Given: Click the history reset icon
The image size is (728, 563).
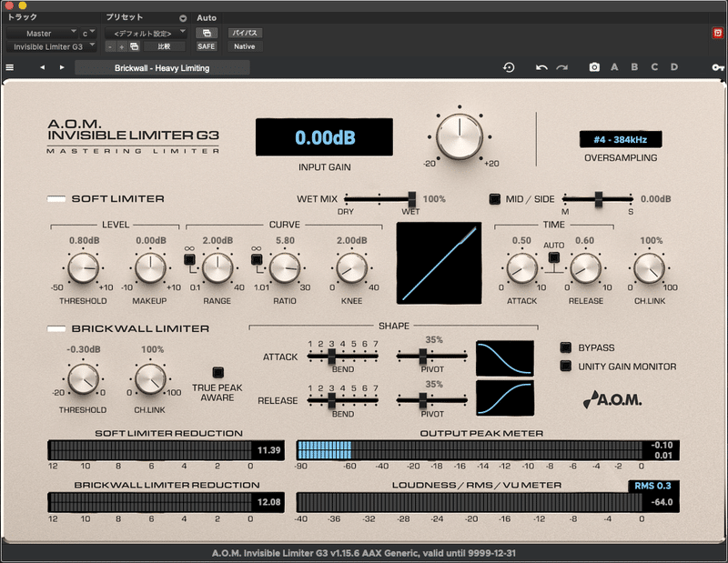Looking at the screenshot, I should coord(509,68).
